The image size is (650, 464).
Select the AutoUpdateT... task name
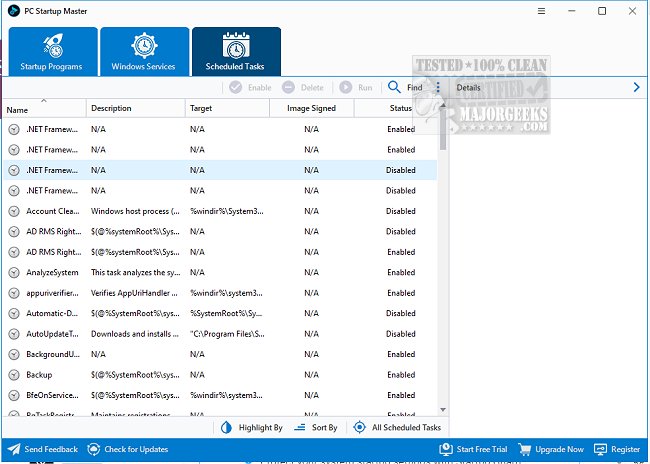52,334
